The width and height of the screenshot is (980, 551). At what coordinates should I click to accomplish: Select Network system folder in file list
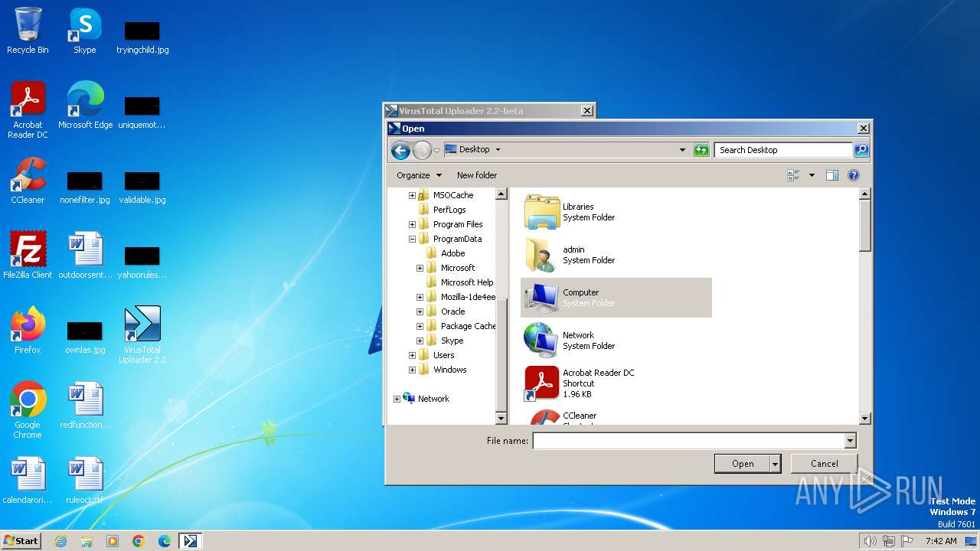616,341
